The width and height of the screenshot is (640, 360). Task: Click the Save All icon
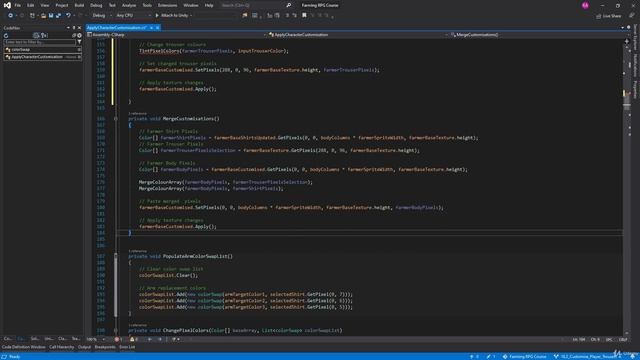(x=58, y=16)
